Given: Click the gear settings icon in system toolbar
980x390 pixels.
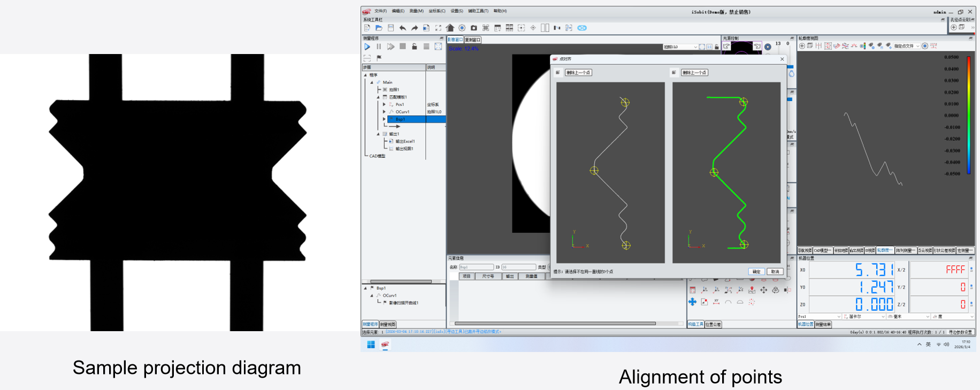Looking at the screenshot, I should [462, 28].
